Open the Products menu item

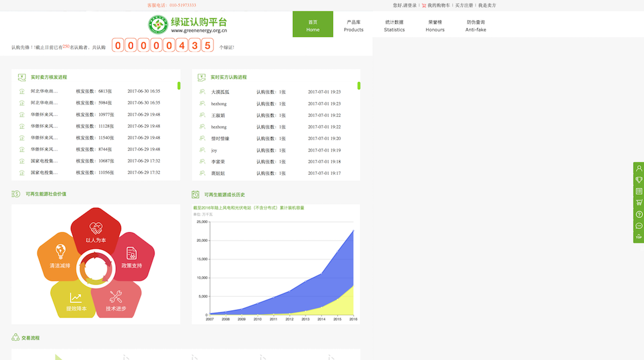click(353, 26)
